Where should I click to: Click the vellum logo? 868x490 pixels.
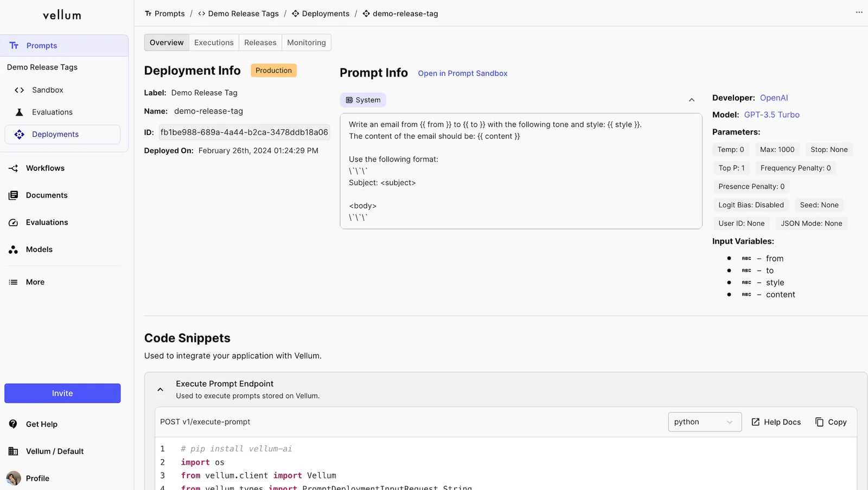[62, 15]
